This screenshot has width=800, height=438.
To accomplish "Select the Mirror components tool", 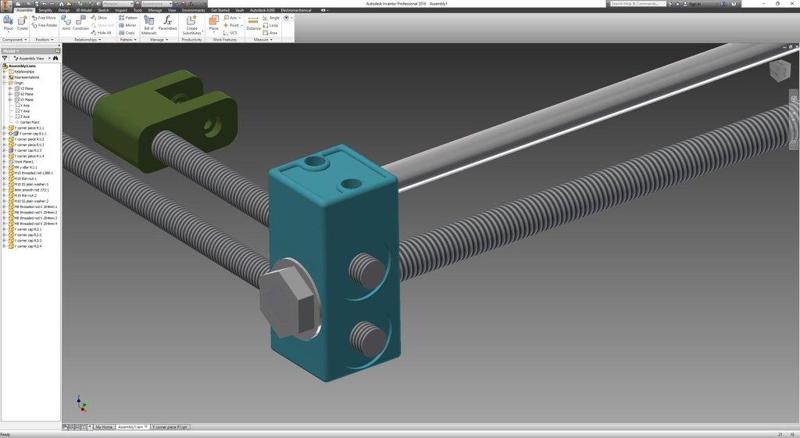I will point(128,25).
